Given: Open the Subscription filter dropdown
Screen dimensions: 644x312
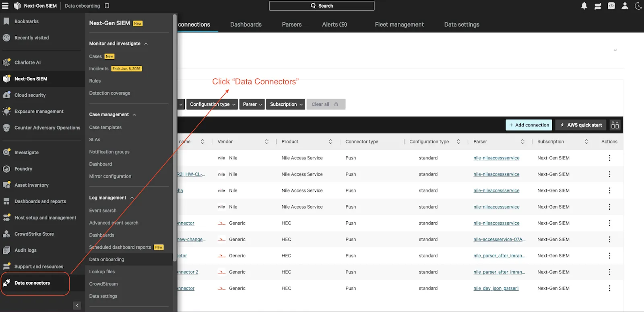Looking at the screenshot, I should point(285,104).
